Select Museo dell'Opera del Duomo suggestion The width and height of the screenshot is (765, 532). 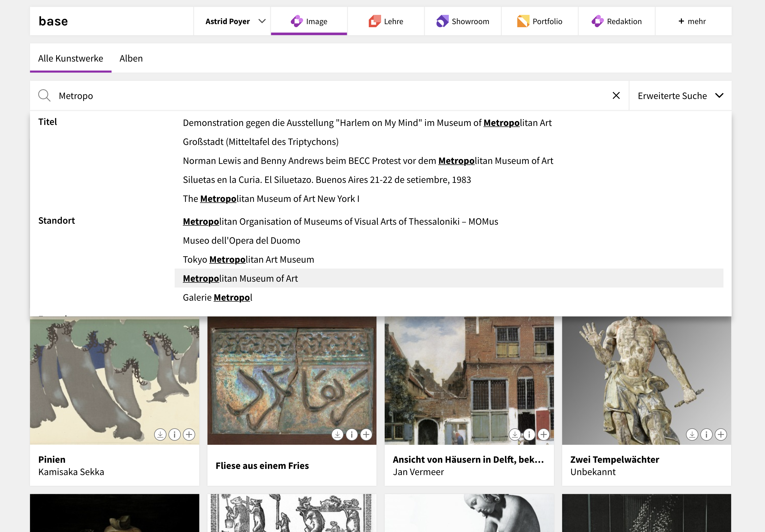click(x=449, y=240)
